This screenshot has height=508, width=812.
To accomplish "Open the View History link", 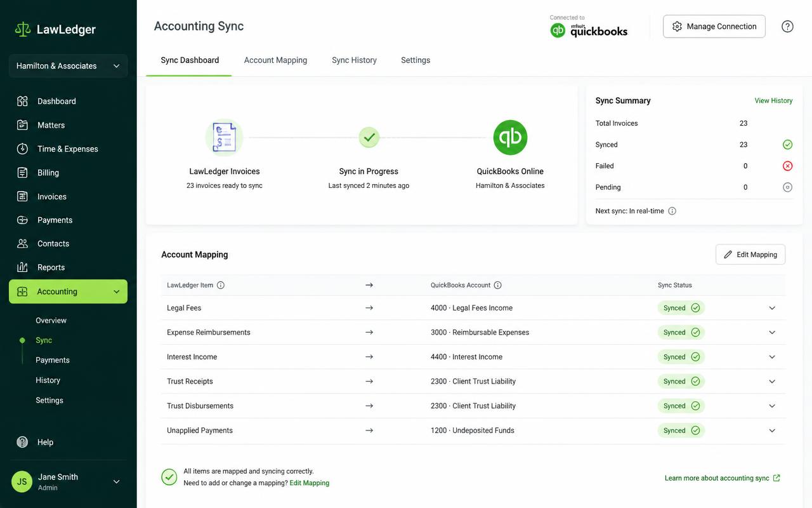I will click(773, 101).
